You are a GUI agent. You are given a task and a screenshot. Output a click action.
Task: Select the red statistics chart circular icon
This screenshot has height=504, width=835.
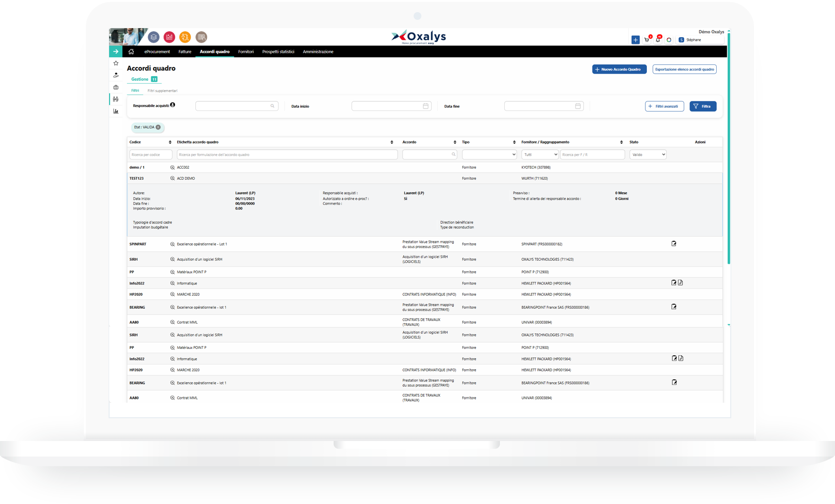point(169,37)
